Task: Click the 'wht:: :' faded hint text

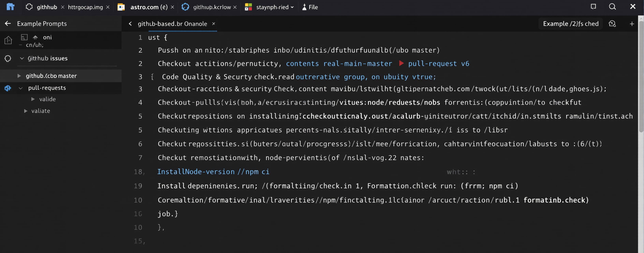Action: [461, 172]
